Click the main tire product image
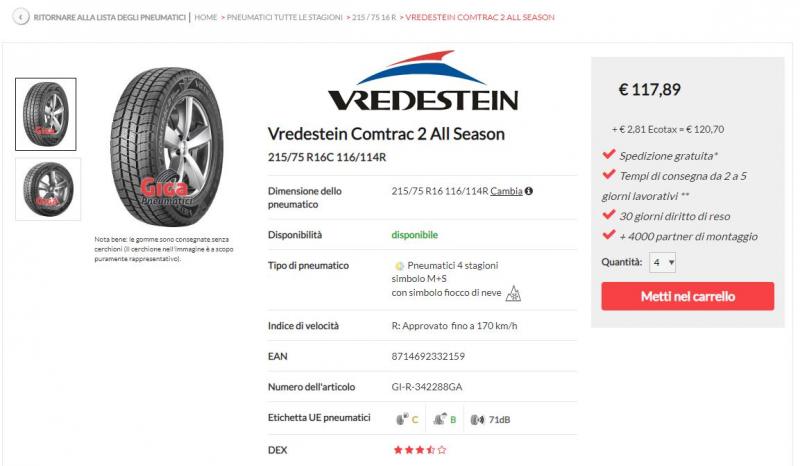The width and height of the screenshot is (800, 466). click(167, 146)
